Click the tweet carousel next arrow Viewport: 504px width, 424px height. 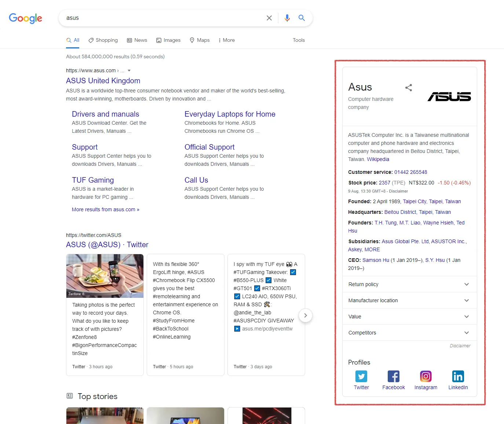pos(305,315)
